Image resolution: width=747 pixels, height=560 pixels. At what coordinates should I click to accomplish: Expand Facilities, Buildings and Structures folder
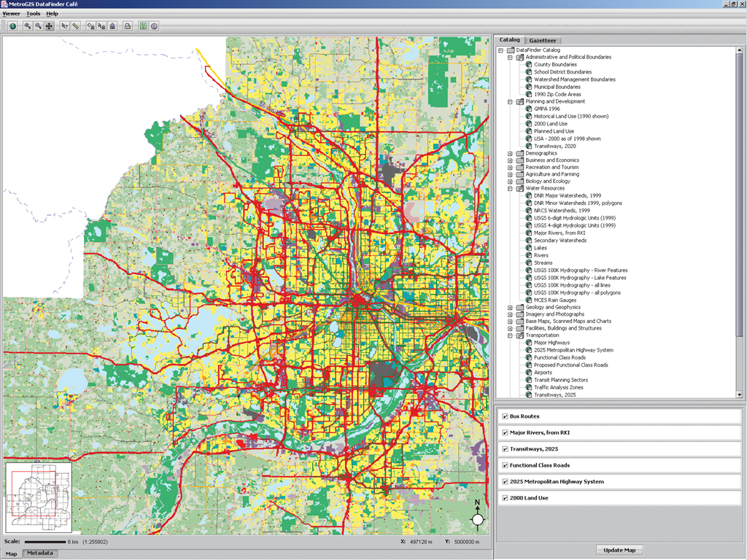[x=510, y=328]
